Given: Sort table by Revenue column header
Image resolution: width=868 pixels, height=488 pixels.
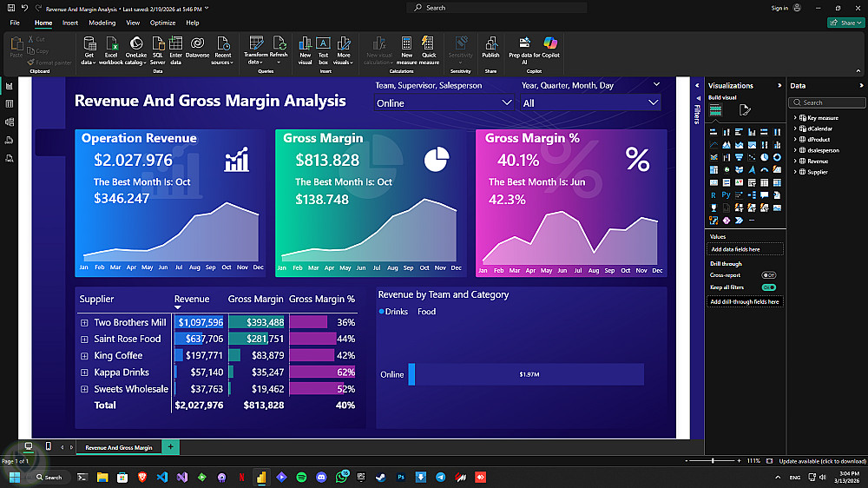Looking at the screenshot, I should (x=192, y=299).
